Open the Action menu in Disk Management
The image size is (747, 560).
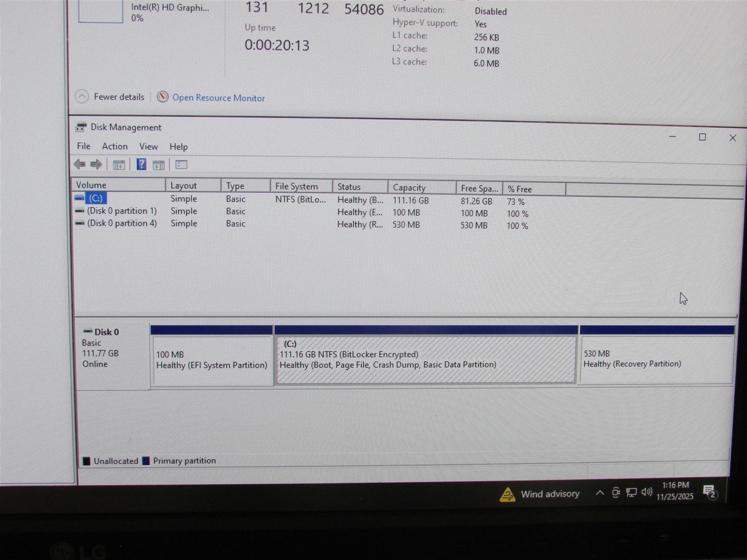coord(115,147)
